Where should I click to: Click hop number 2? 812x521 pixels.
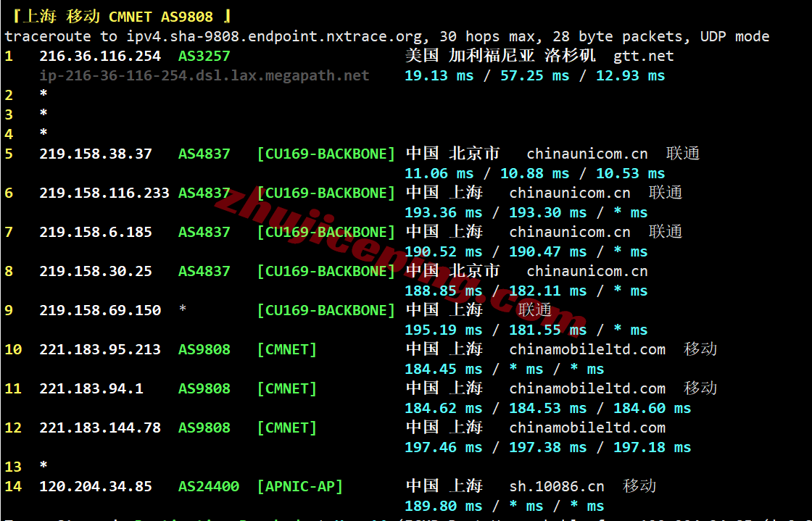pyautogui.click(x=9, y=95)
